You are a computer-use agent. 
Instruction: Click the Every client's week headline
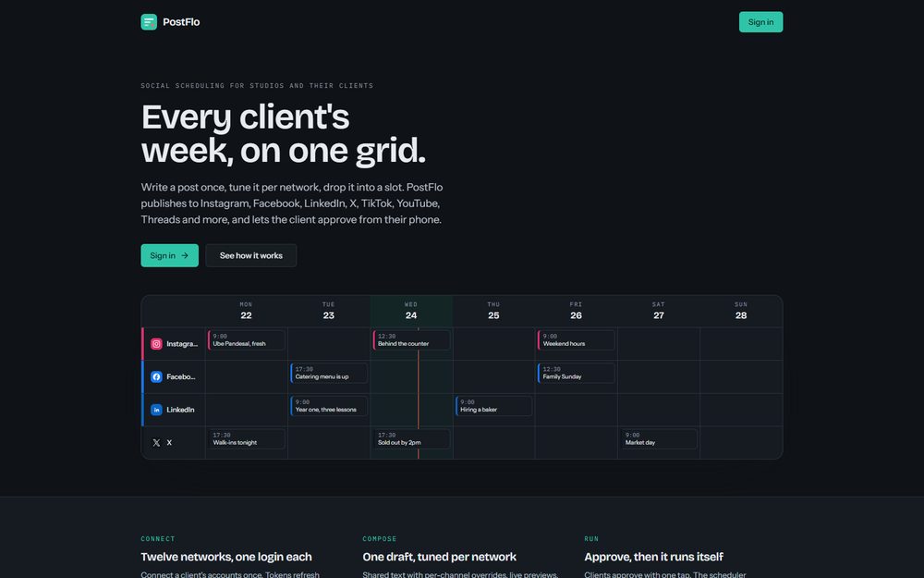[283, 133]
